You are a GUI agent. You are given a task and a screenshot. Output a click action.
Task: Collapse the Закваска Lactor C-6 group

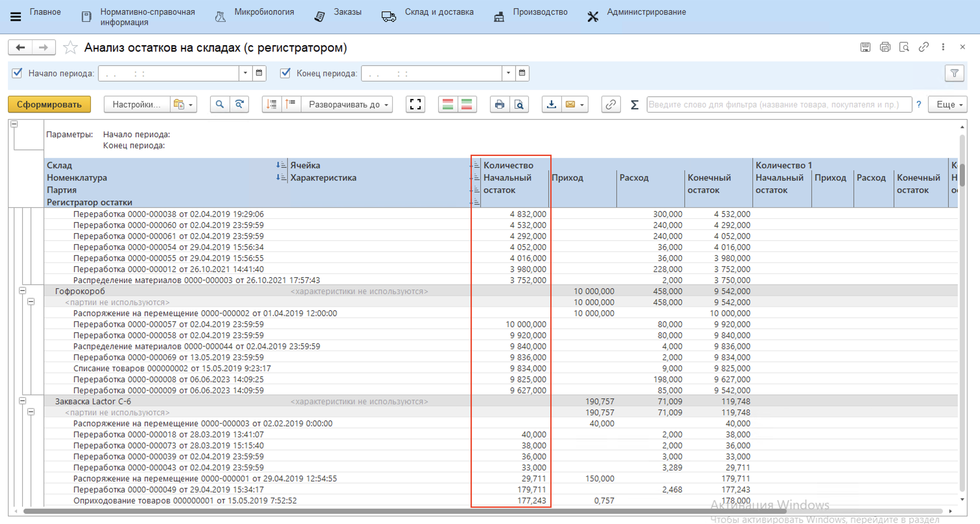point(23,401)
